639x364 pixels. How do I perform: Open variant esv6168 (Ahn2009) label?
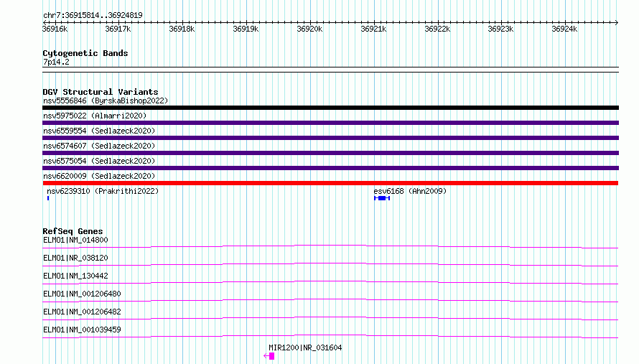tap(410, 191)
